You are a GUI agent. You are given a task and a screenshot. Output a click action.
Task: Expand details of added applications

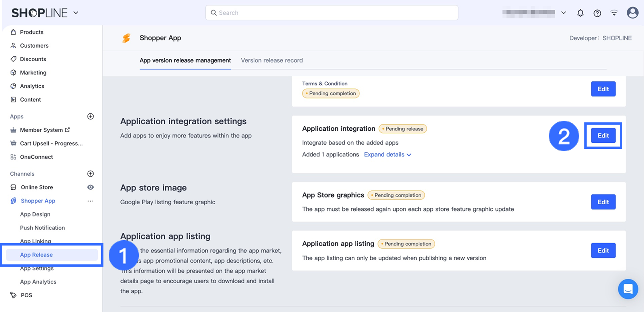point(387,154)
